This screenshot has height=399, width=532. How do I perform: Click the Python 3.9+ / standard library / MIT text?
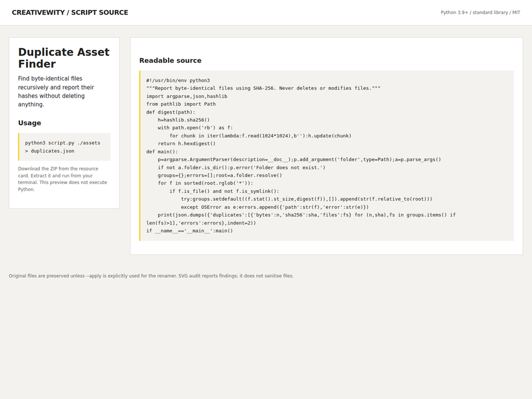coord(480,13)
